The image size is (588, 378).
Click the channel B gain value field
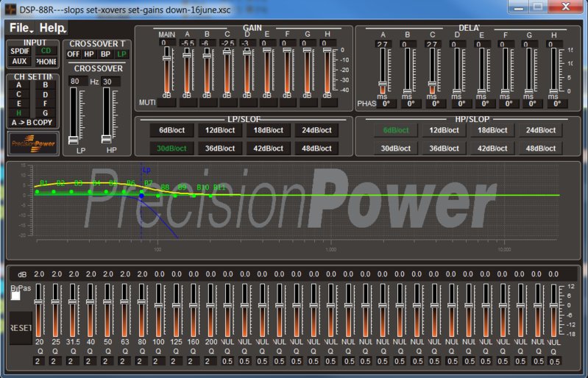coord(207,43)
